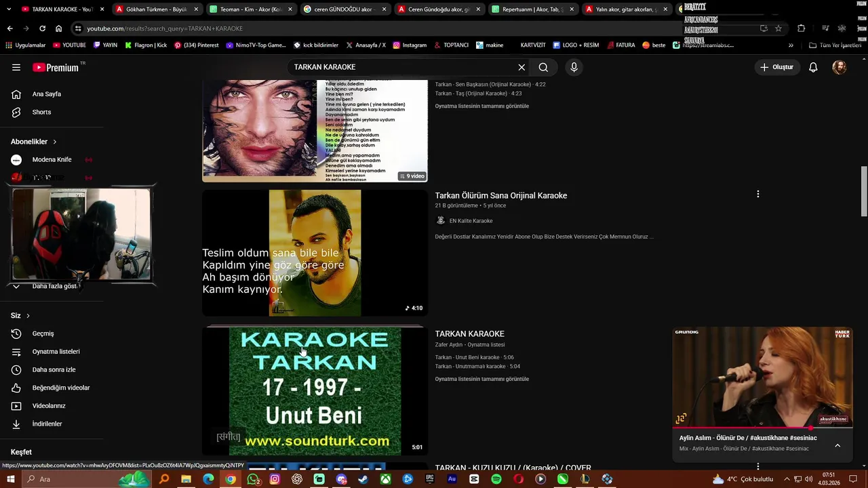Open the account avatar menu
Screen dimensions: 868x488
tap(840, 67)
